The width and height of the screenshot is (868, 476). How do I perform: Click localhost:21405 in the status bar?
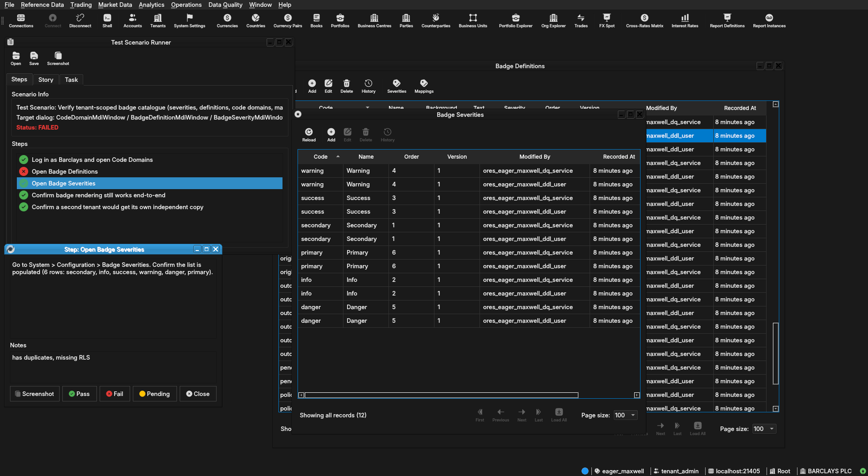click(x=734, y=471)
